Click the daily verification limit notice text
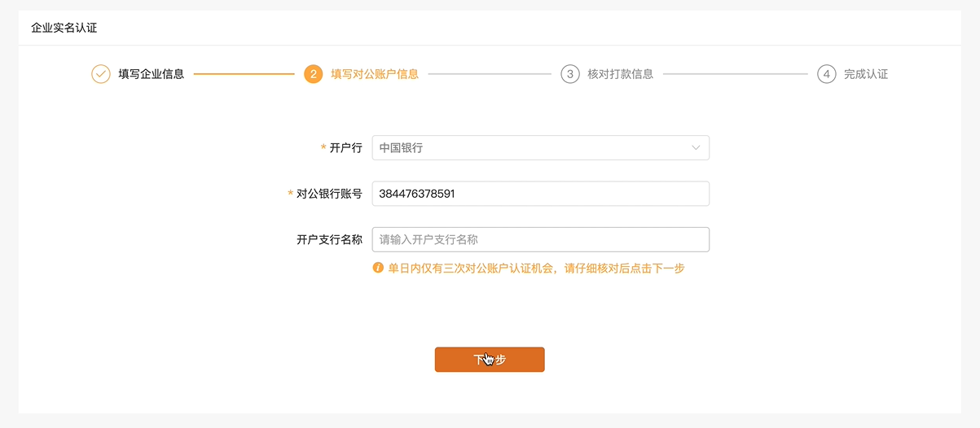The width and height of the screenshot is (980, 428). [x=536, y=268]
